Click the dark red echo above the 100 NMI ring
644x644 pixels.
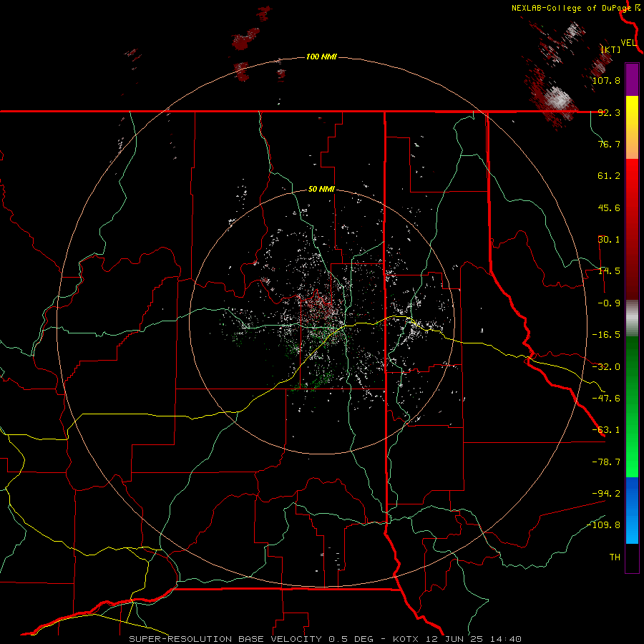pos(245,38)
